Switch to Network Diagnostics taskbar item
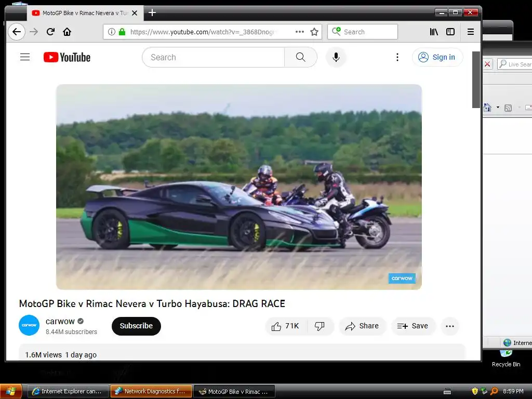Screen dimensions: 532x399 151,391
